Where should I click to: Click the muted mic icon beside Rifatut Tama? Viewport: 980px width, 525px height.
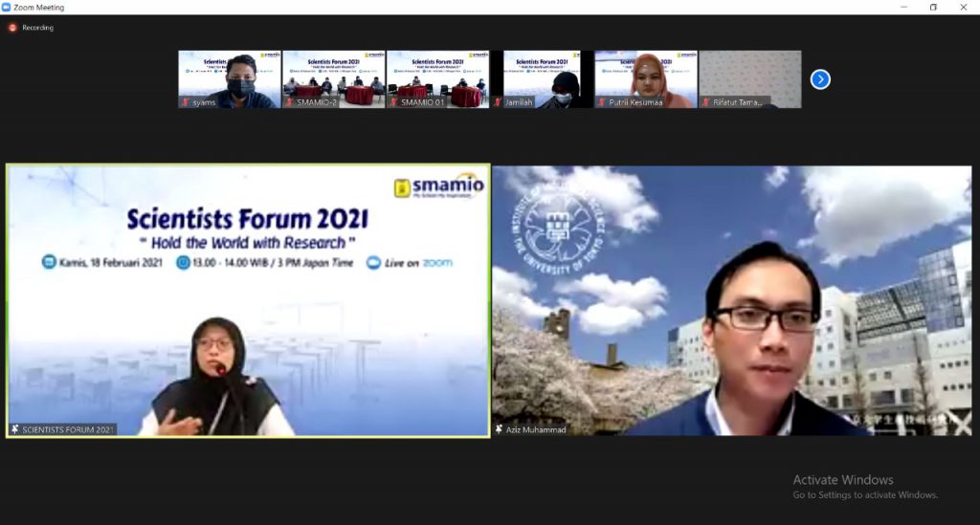pyautogui.click(x=705, y=102)
